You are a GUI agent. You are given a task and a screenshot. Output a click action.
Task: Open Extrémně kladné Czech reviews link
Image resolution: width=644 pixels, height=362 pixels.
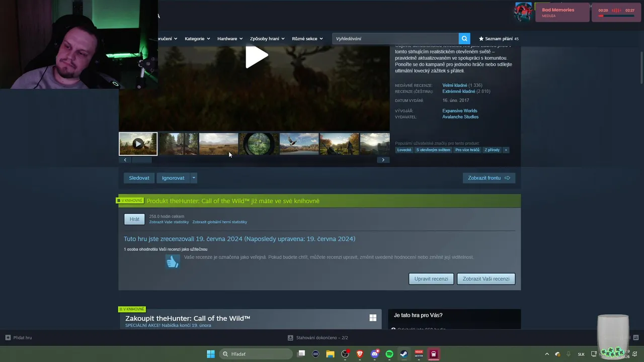click(x=459, y=92)
